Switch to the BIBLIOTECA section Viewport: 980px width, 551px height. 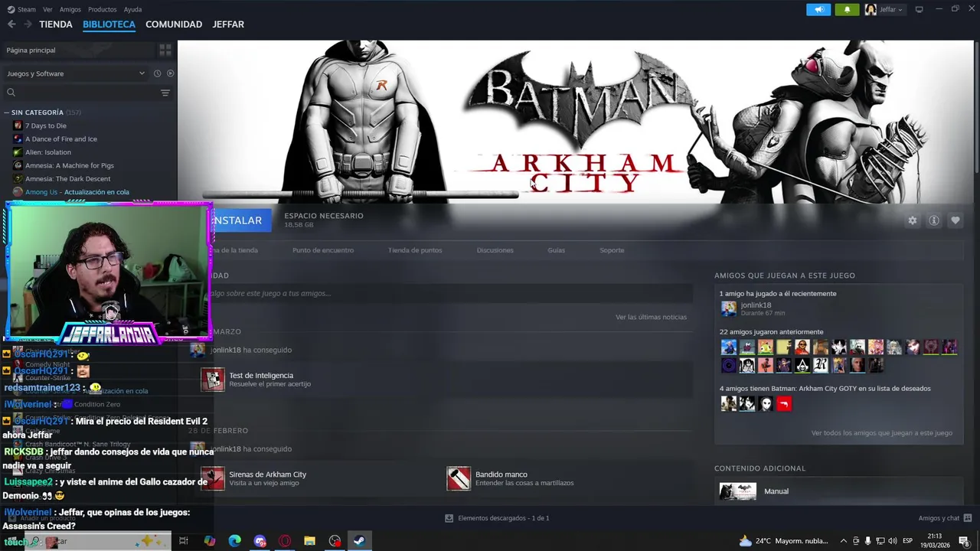coord(109,24)
